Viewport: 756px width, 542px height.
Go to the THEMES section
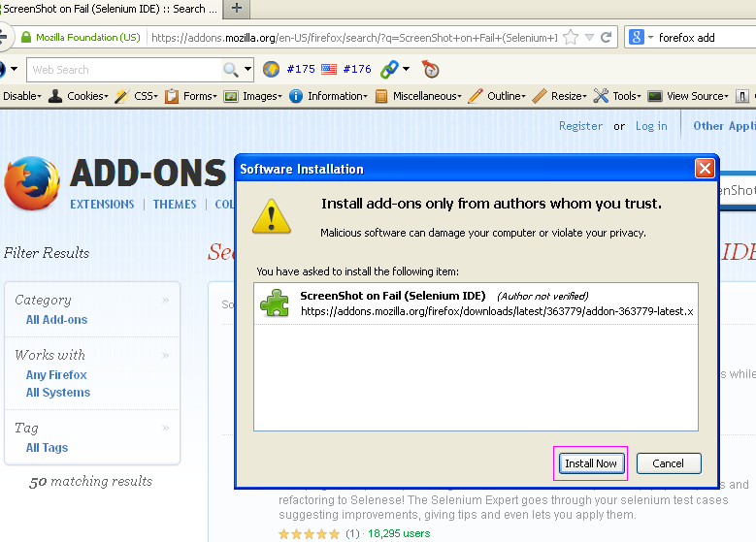(x=175, y=205)
